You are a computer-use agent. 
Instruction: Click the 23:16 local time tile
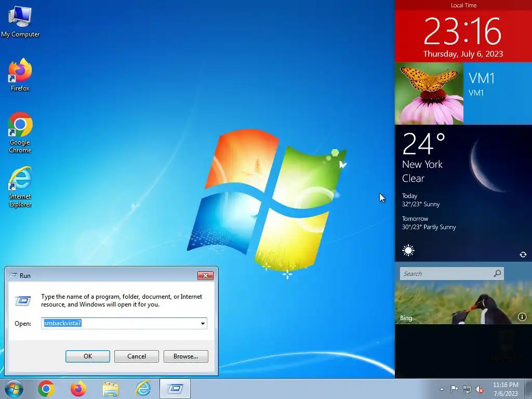463,31
